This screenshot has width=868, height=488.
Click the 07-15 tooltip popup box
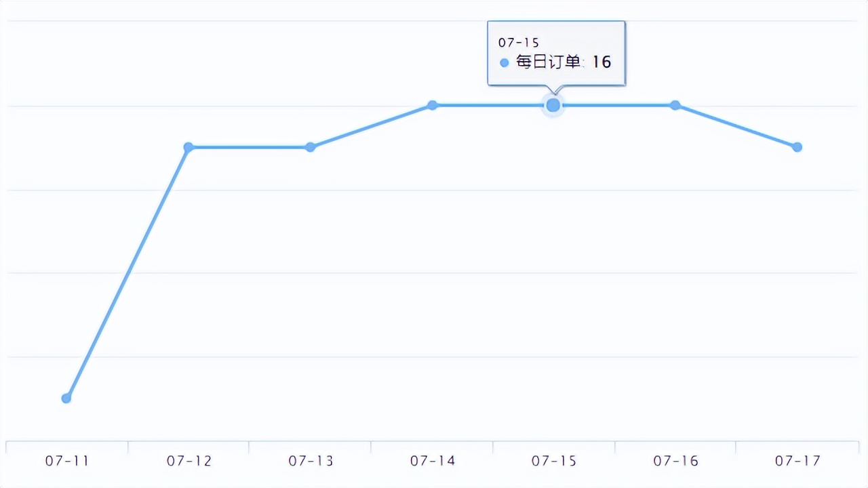(556, 53)
